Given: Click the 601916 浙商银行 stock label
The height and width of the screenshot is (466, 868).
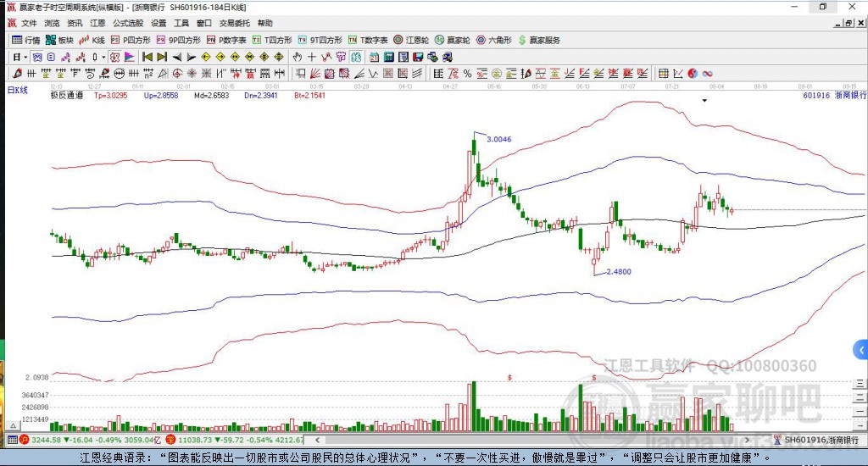Looking at the screenshot, I should [x=834, y=95].
